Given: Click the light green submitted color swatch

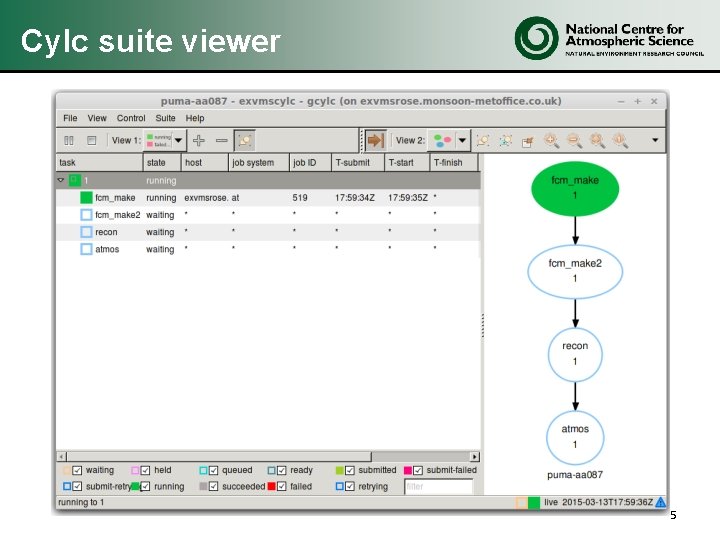Looking at the screenshot, I should click(339, 470).
